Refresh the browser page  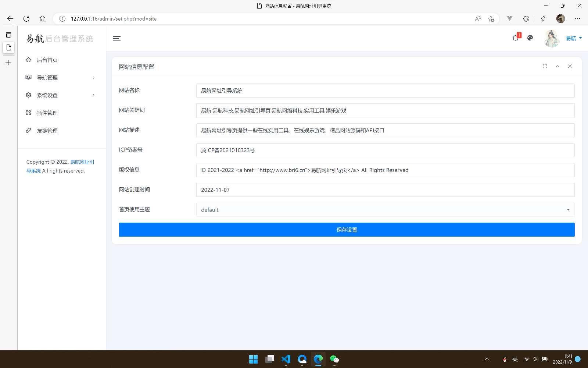26,19
